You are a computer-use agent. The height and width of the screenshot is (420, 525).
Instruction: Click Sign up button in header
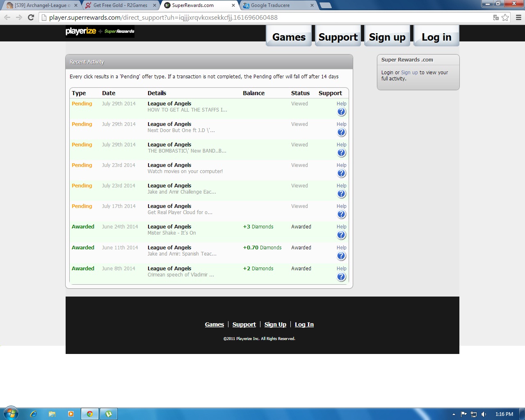tap(387, 37)
